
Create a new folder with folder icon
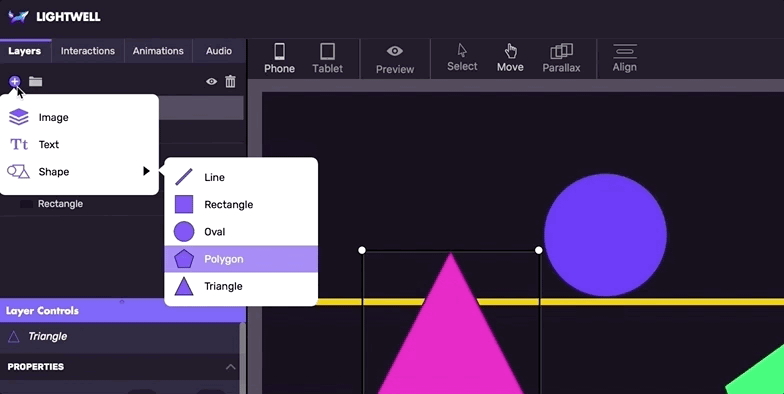(x=36, y=82)
